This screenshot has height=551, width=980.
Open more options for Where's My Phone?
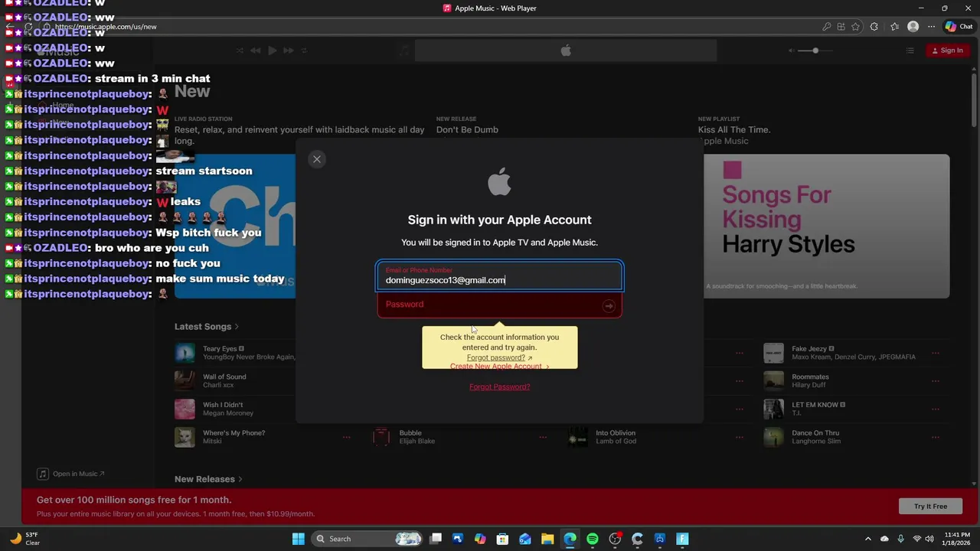pos(347,438)
